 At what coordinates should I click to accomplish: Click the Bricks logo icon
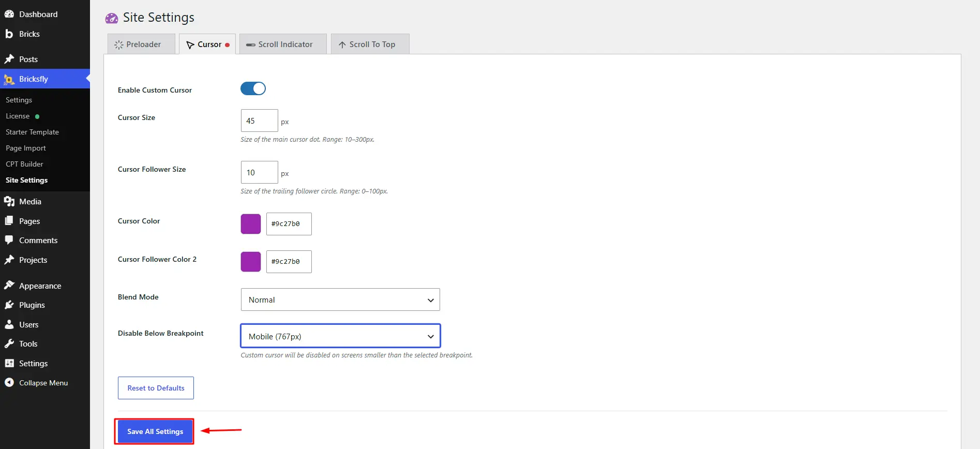[9, 34]
